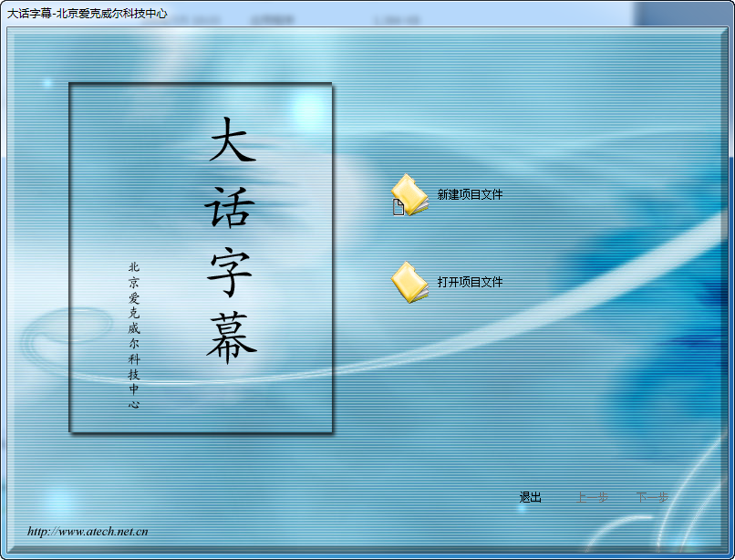Open an existing project via its folder icon
The image size is (735, 560).
pos(407,283)
